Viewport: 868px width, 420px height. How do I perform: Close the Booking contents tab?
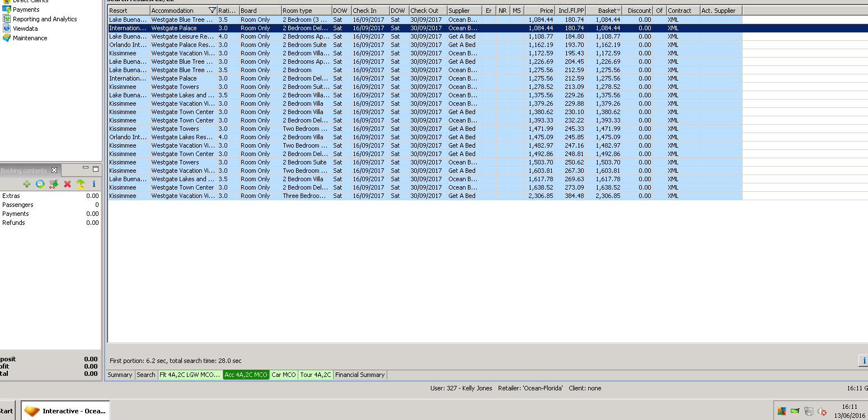(x=54, y=170)
